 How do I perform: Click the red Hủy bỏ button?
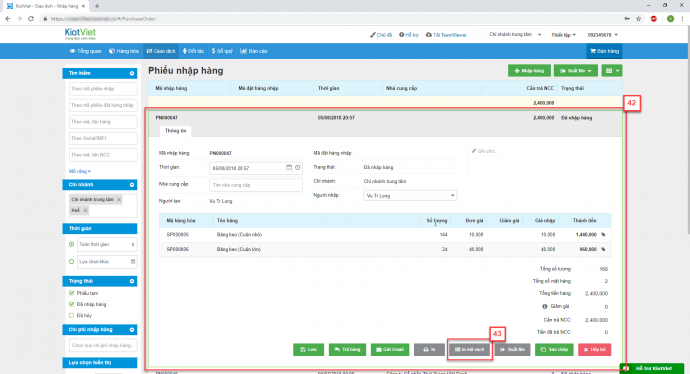(x=595, y=349)
